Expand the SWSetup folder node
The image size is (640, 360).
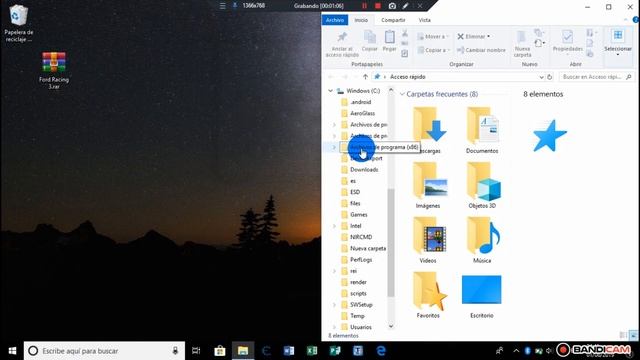[334, 305]
